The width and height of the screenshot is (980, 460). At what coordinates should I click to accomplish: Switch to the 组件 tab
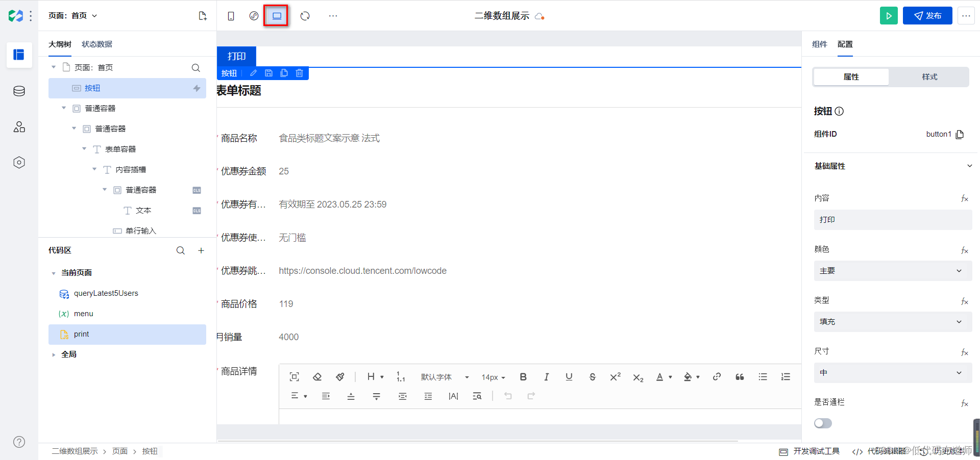click(819, 44)
